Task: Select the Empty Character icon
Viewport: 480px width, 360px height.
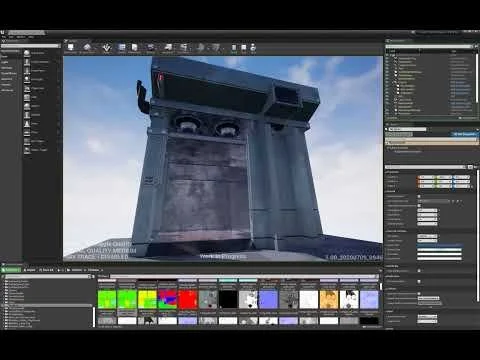Action: [x=27, y=62]
